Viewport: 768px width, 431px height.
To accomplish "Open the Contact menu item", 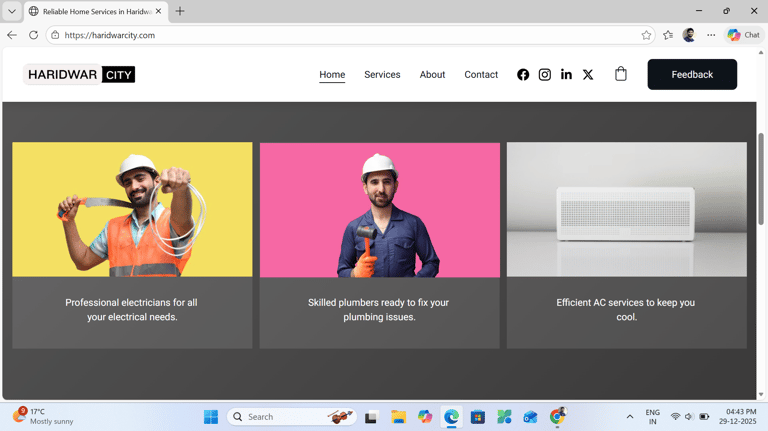I will pos(481,74).
